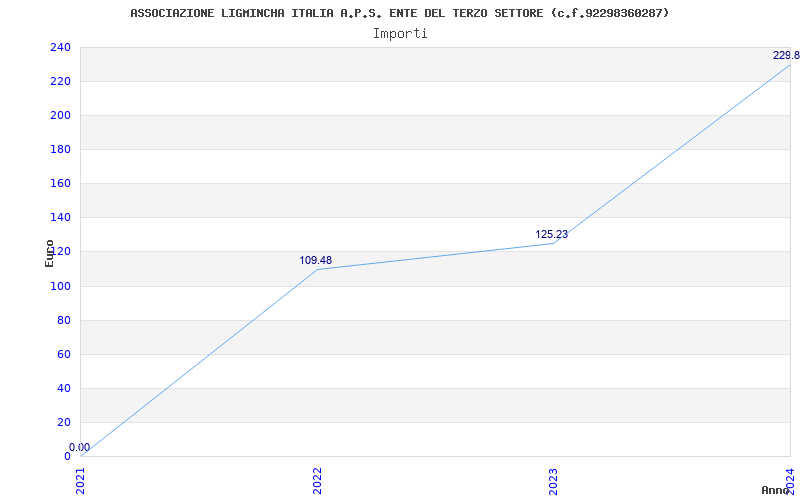The image size is (800, 500).
Task: Click the 60 y-axis tick label
Action: [62, 354]
